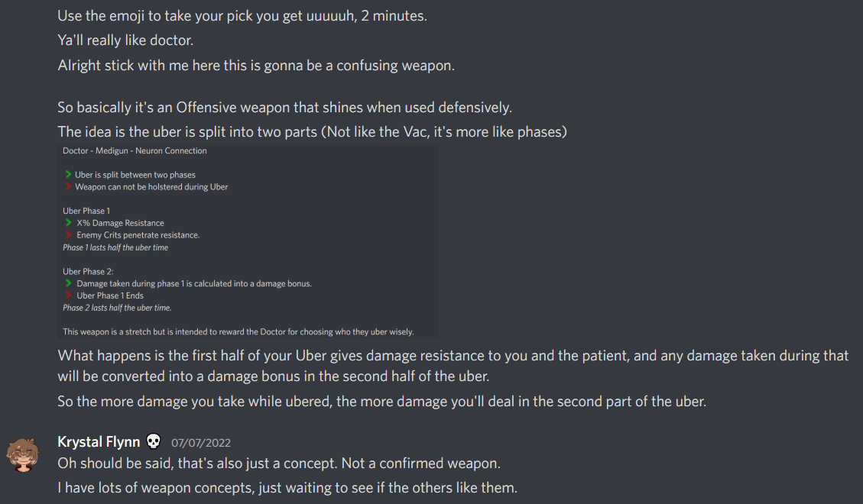Click green arrow beside 'Damage taken during phase 1'
Screen dimensions: 863x504
[70, 283]
